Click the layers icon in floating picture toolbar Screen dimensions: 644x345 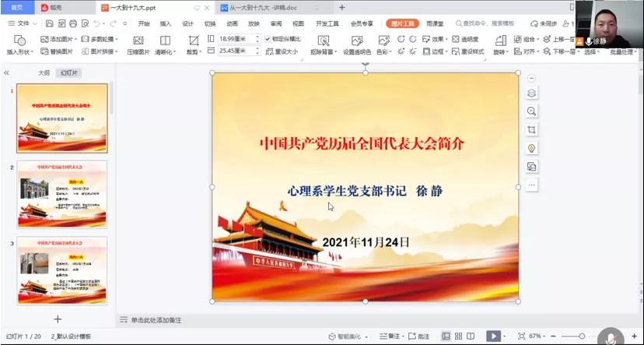pyautogui.click(x=531, y=93)
